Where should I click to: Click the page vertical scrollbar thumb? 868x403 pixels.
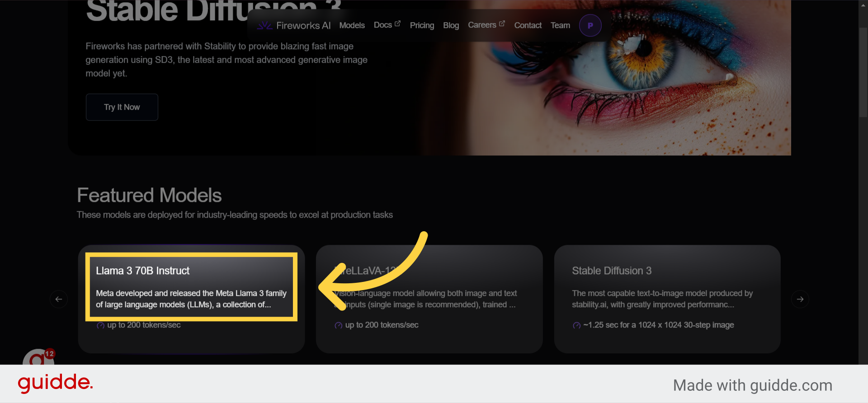tap(863, 72)
